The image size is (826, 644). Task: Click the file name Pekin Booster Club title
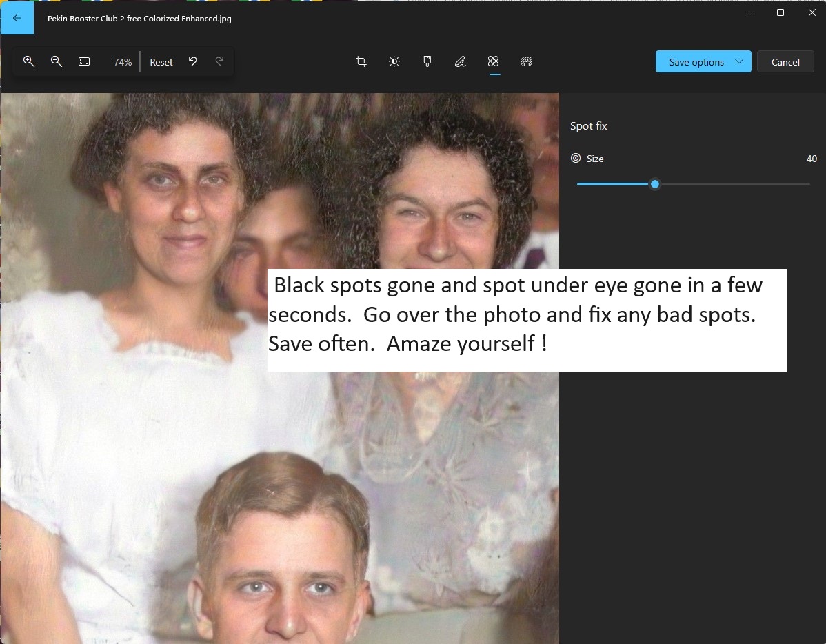pos(139,19)
